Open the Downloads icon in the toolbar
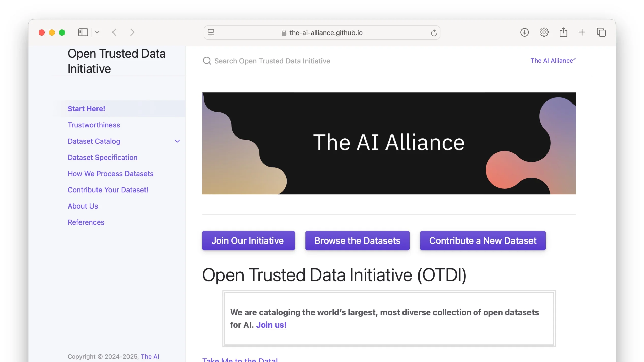Image resolution: width=644 pixels, height=362 pixels. [524, 32]
